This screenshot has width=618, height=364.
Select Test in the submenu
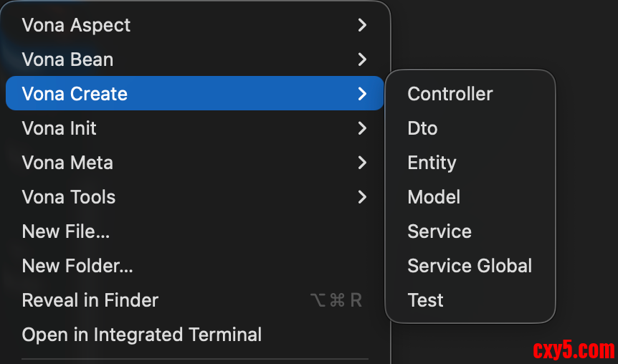pyautogui.click(x=425, y=300)
